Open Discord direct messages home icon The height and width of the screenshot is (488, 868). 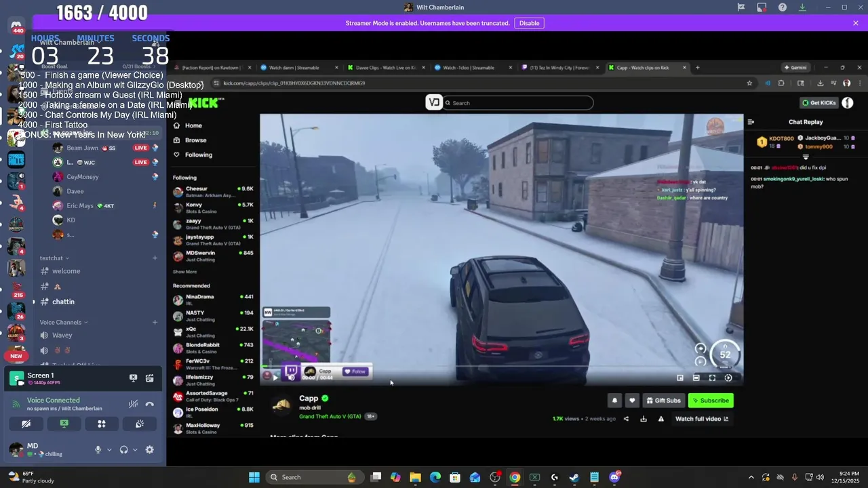(16, 26)
